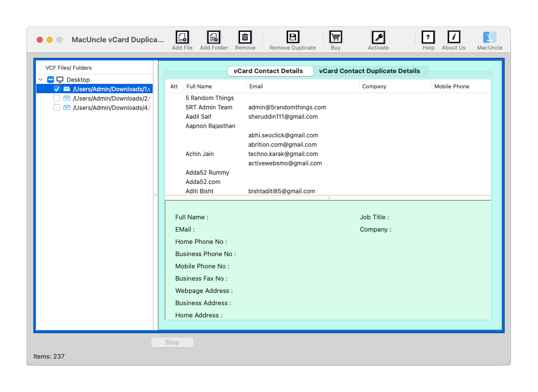538x392 pixels.
Task: Click email admin@5randomthings.com
Action: [x=287, y=107]
